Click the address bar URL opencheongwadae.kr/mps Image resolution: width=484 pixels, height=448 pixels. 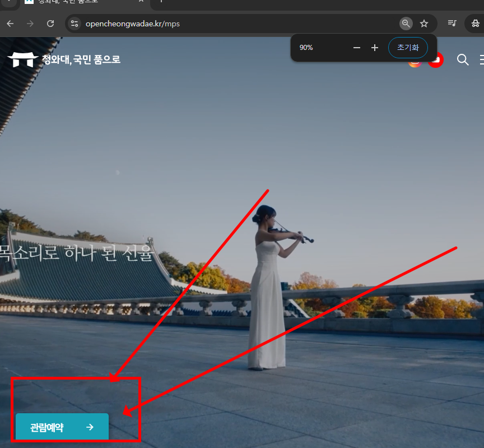(132, 24)
